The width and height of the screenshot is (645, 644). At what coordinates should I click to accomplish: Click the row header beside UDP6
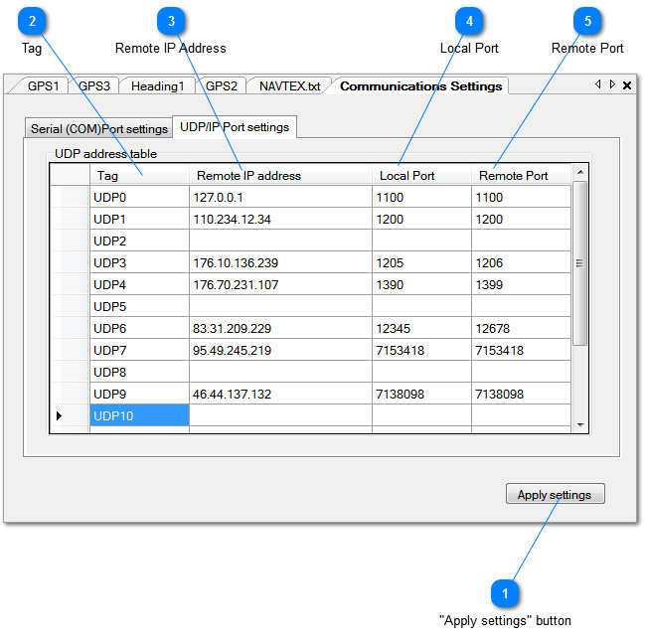tap(70, 328)
